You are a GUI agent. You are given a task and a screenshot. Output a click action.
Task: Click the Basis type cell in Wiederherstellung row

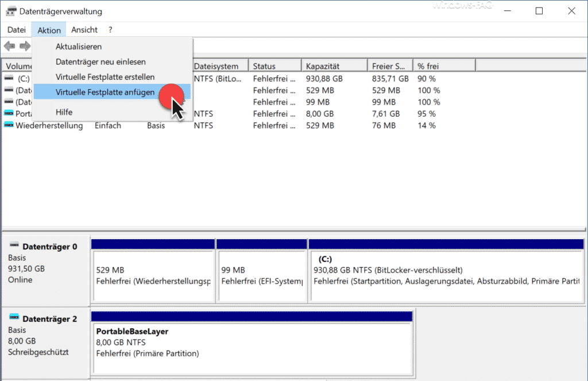click(x=156, y=125)
